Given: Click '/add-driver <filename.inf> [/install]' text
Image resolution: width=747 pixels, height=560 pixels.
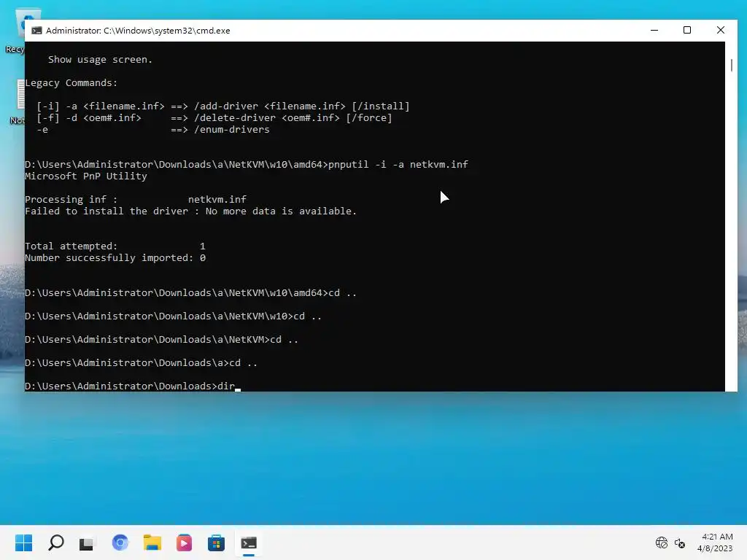Looking at the screenshot, I should (301, 106).
